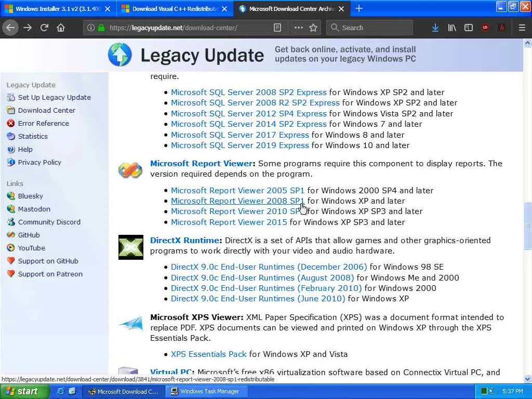Open the uBlock Origin extension
The height and width of the screenshot is (399, 532).
coord(485,28)
